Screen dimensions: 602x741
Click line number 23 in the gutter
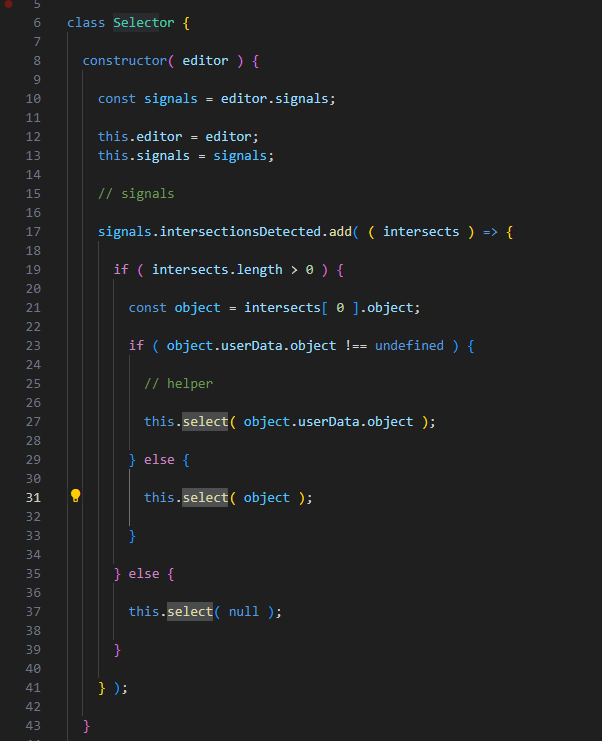click(33, 346)
